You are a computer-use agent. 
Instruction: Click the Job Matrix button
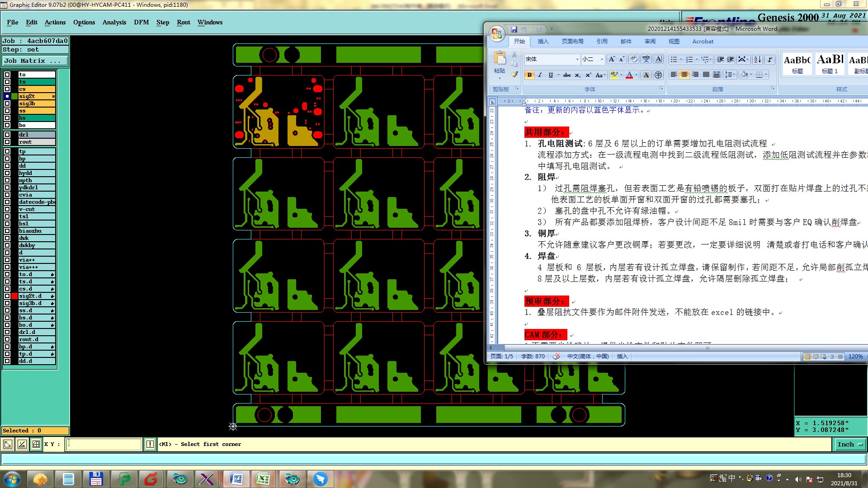(35, 61)
